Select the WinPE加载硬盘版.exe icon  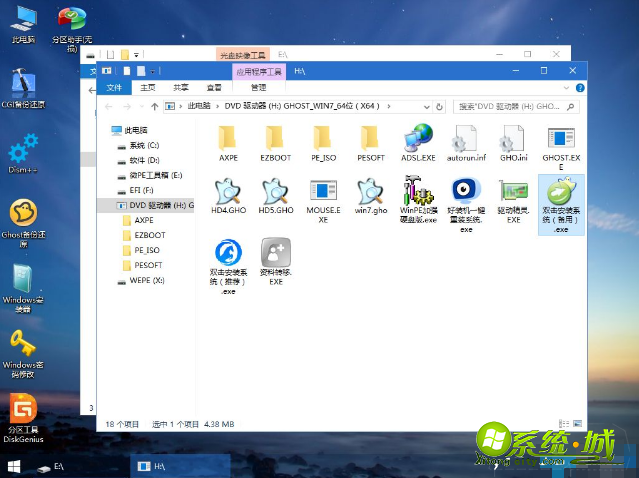pyautogui.click(x=418, y=200)
